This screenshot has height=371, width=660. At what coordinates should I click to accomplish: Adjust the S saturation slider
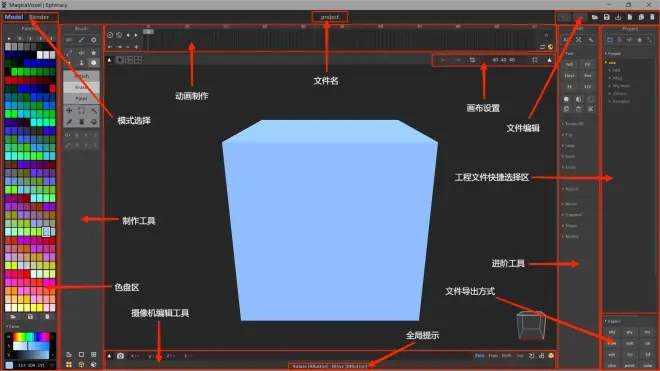pyautogui.click(x=32, y=346)
